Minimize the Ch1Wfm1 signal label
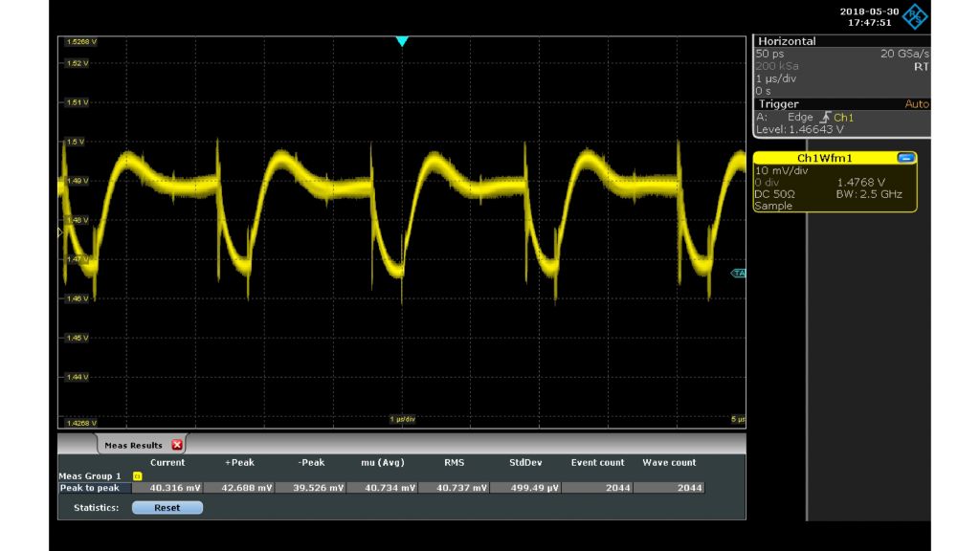Viewport: 980px width, 551px height. 907,157
